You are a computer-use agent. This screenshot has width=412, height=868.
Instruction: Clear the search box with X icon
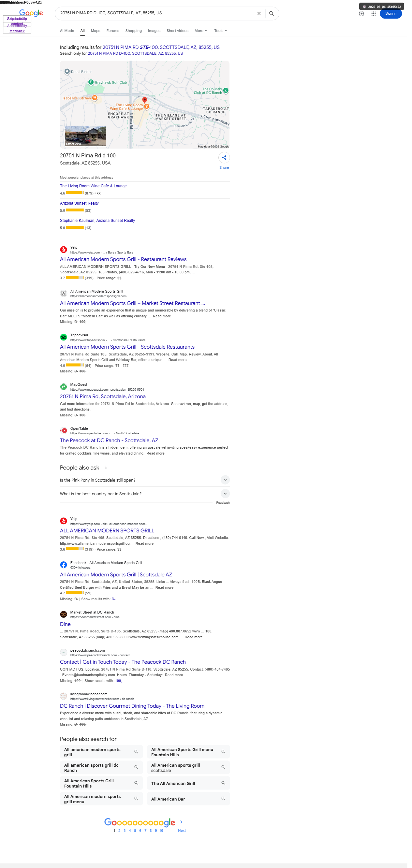(262, 13)
